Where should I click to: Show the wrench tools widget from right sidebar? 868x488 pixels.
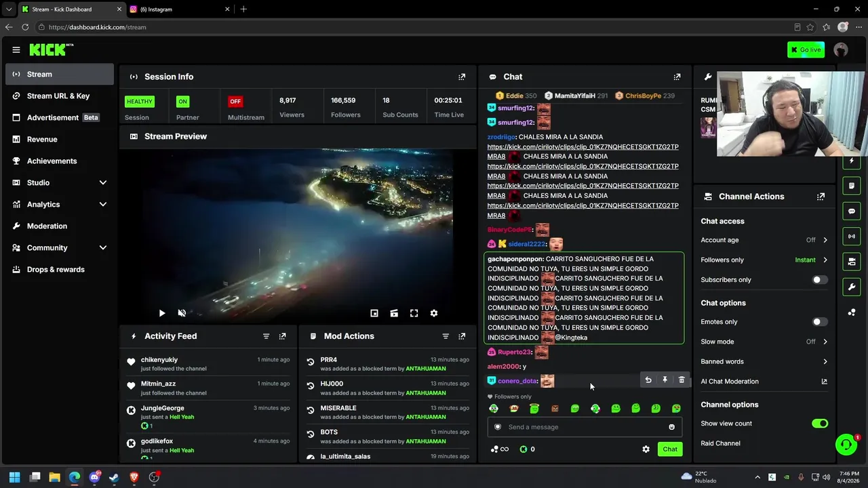pos(852,287)
